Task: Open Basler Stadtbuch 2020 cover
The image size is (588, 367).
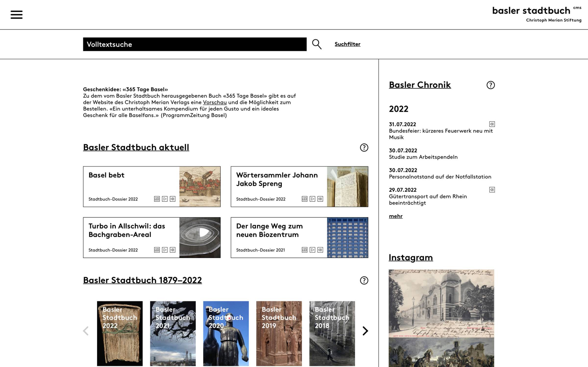Action: tap(226, 333)
